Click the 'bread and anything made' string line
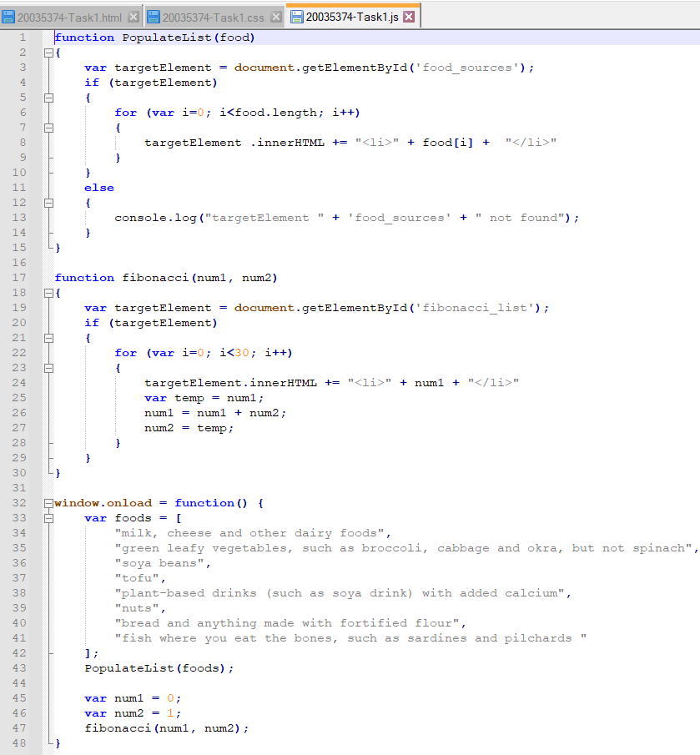The width and height of the screenshot is (700, 755). click(x=287, y=623)
